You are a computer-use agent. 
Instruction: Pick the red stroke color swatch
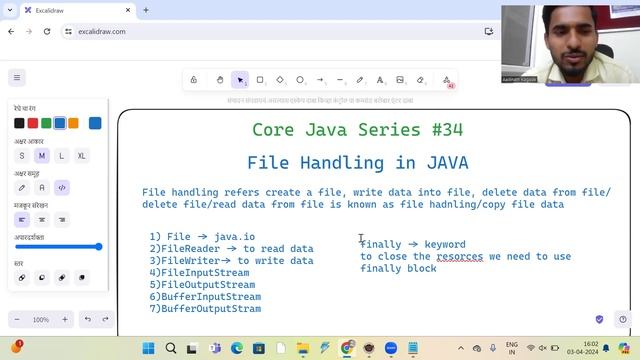33,123
